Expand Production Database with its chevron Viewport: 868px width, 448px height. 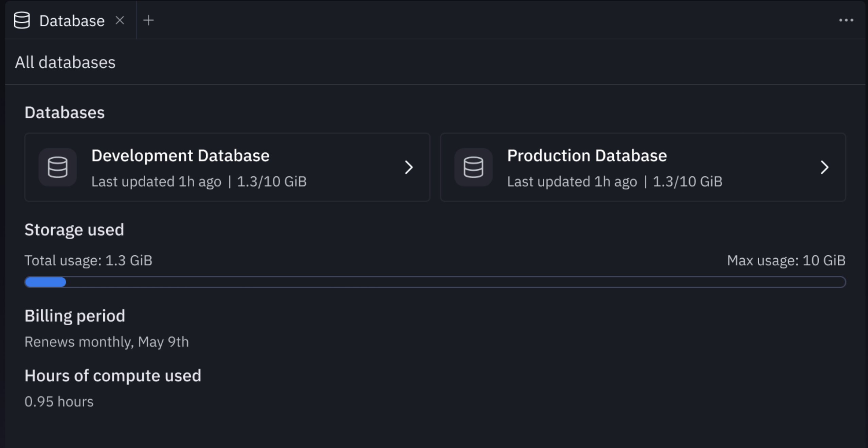[825, 167]
